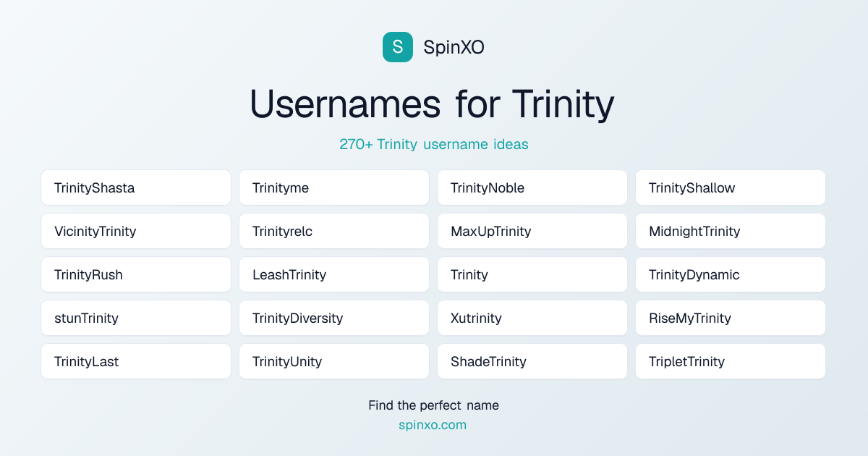Click the Find the perfect name text
Screen dimensions: 868x456
pos(433,405)
